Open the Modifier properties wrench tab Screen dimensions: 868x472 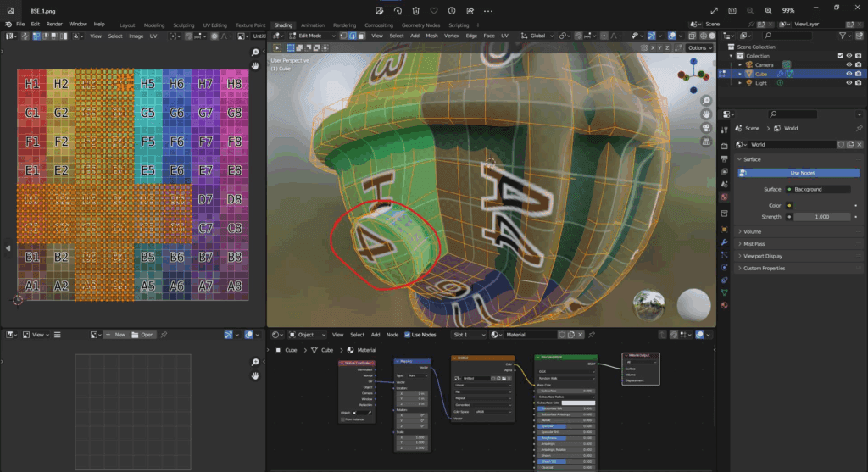click(x=724, y=242)
